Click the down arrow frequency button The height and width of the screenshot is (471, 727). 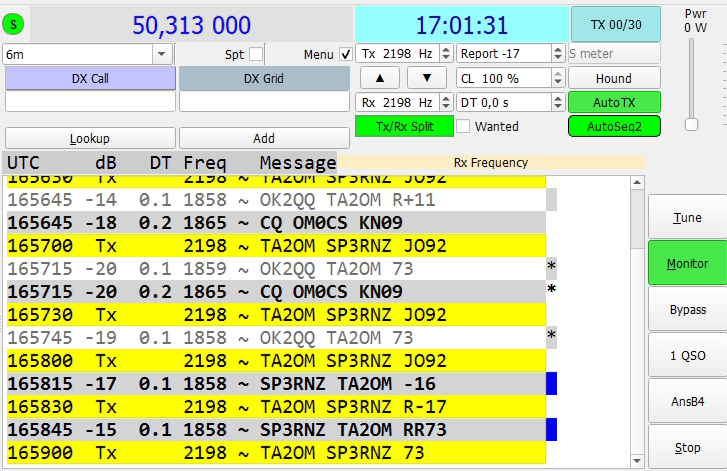click(x=427, y=78)
